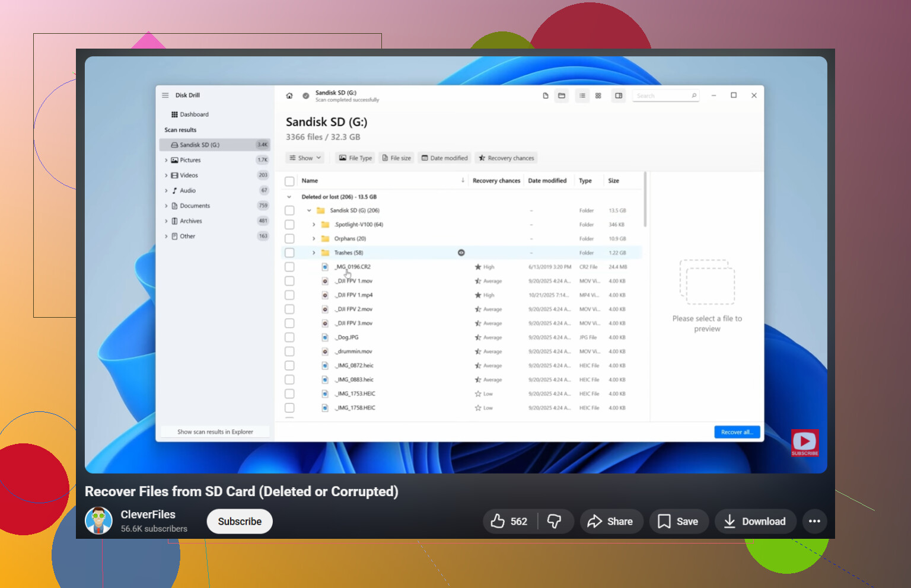This screenshot has height=588, width=911.
Task: Select the Other category
Action: click(215, 236)
